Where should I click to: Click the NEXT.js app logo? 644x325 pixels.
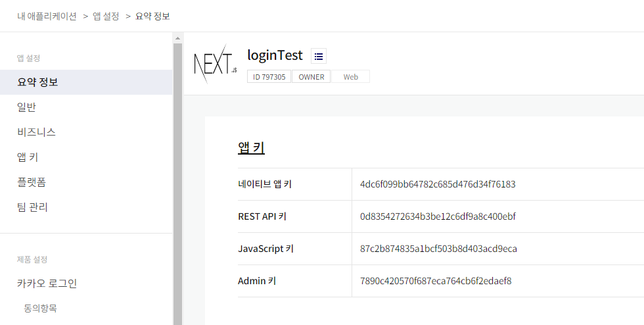216,64
